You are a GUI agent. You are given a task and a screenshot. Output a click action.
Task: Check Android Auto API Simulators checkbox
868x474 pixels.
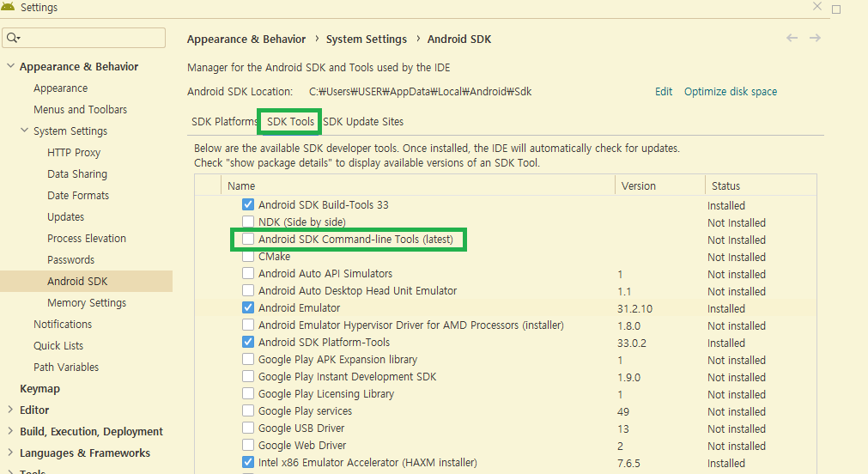(x=248, y=273)
